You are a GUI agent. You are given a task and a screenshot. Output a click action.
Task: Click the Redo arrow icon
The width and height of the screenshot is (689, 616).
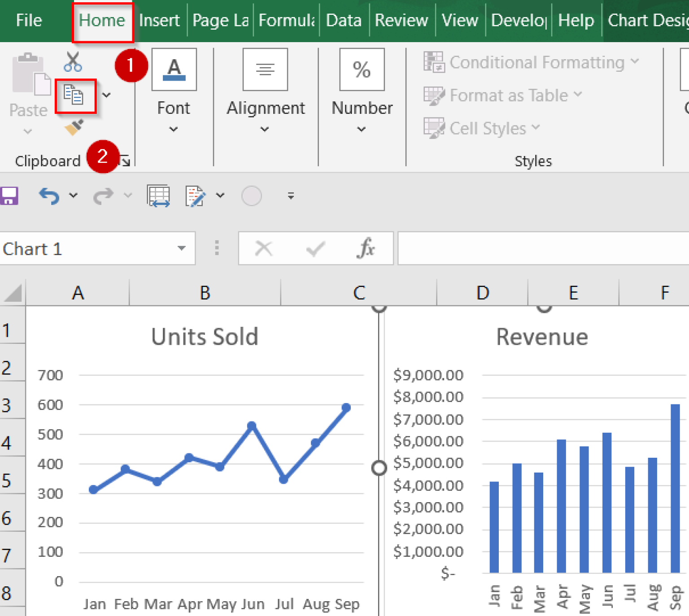tap(102, 195)
